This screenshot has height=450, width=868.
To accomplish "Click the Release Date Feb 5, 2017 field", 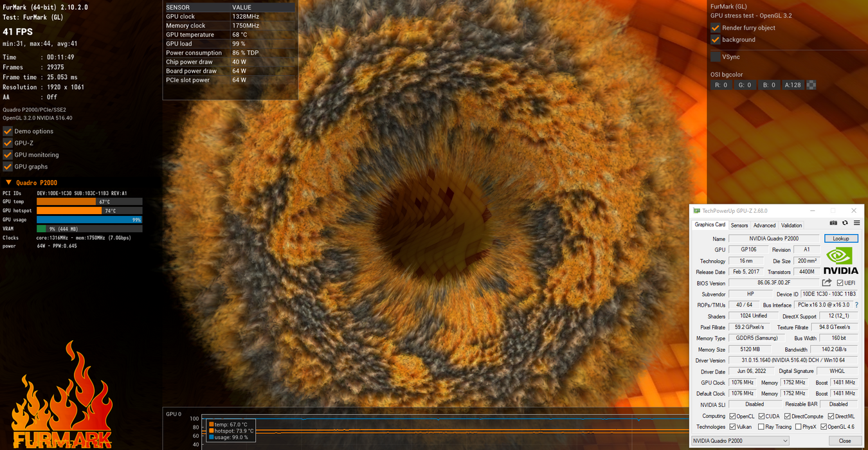I will (746, 272).
